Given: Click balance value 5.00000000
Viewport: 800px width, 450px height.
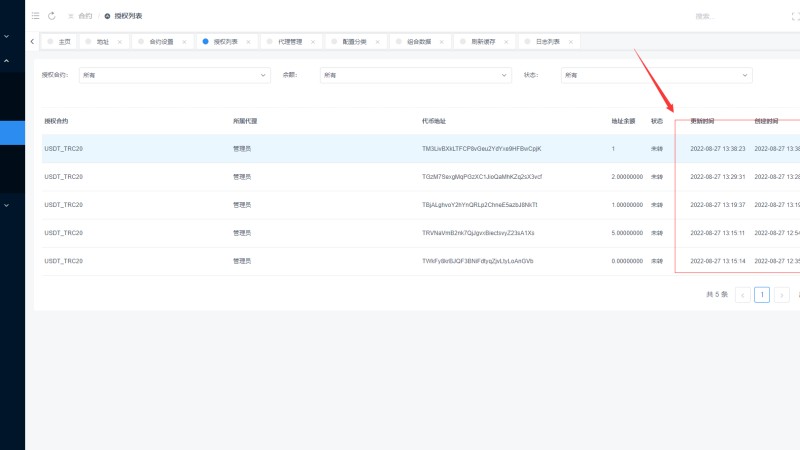Looking at the screenshot, I should click(x=627, y=233).
